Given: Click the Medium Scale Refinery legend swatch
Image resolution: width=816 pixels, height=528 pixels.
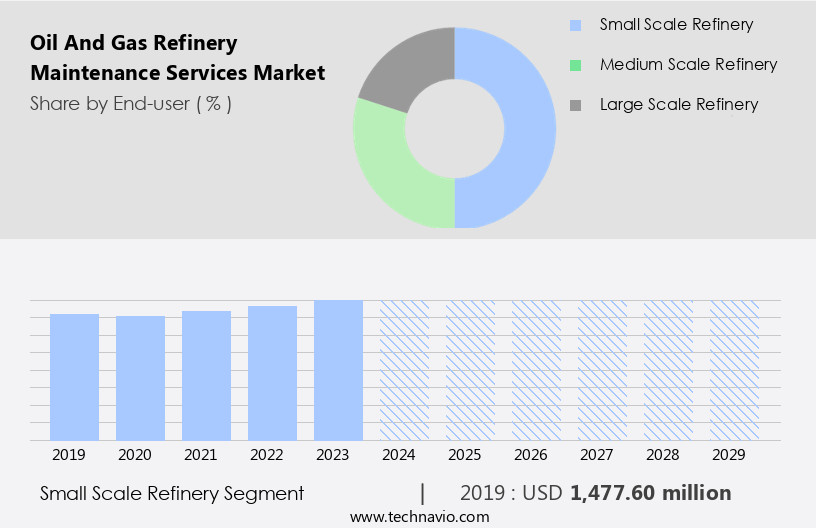Looking at the screenshot, I should pos(574,65).
